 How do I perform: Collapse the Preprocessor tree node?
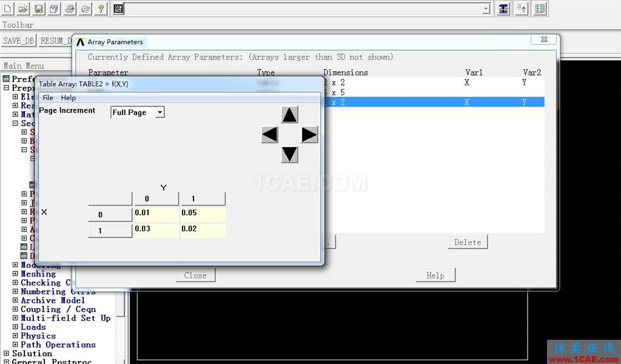tap(6, 87)
